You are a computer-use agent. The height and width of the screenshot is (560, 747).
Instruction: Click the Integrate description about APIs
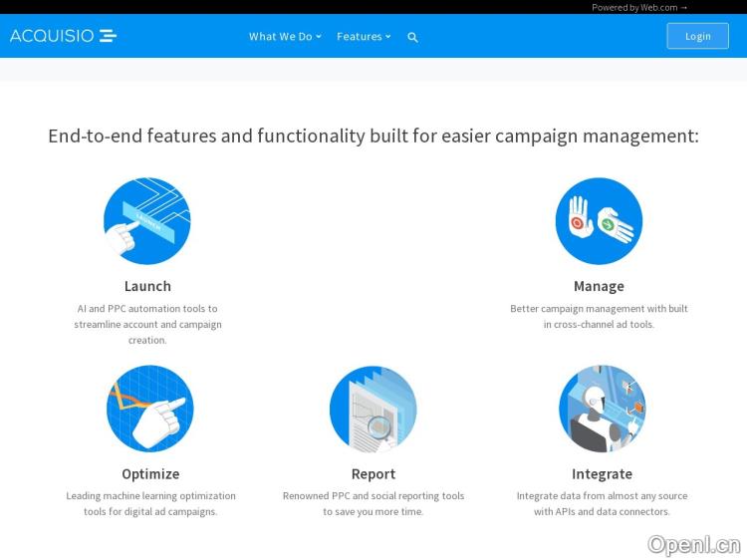[602, 503]
